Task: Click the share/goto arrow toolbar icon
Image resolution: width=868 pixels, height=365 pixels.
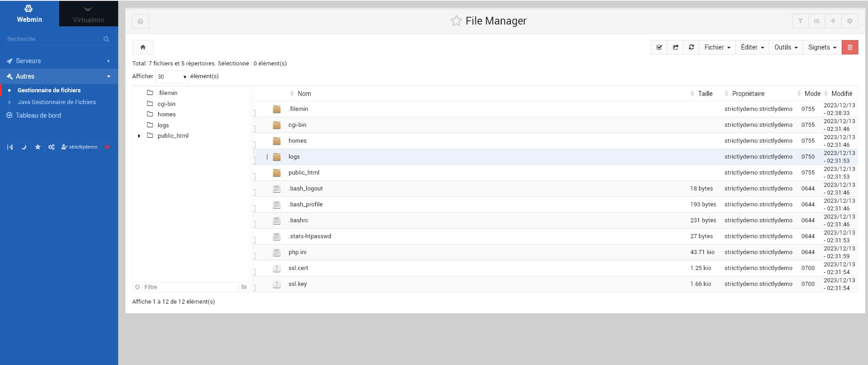Action: (675, 47)
